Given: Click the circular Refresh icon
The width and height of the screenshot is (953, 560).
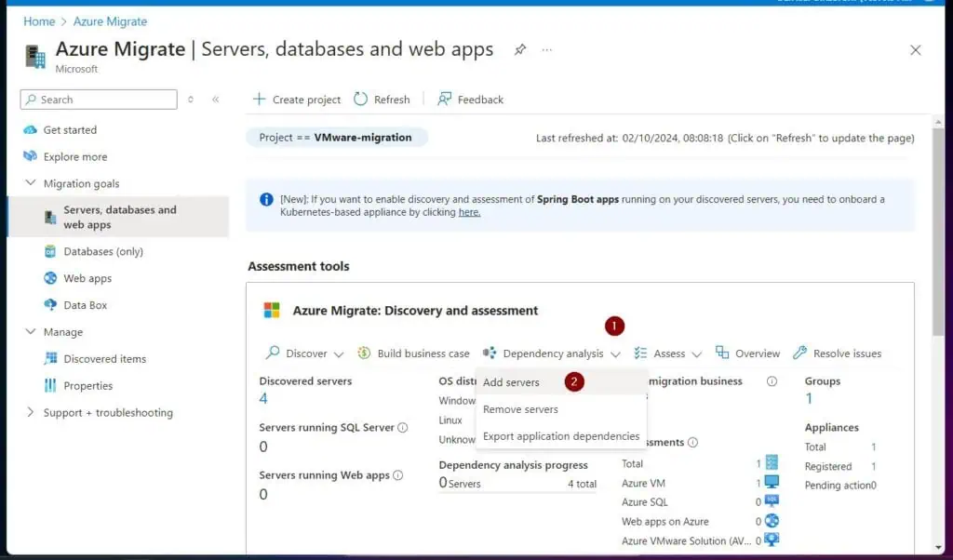Looking at the screenshot, I should tap(360, 99).
